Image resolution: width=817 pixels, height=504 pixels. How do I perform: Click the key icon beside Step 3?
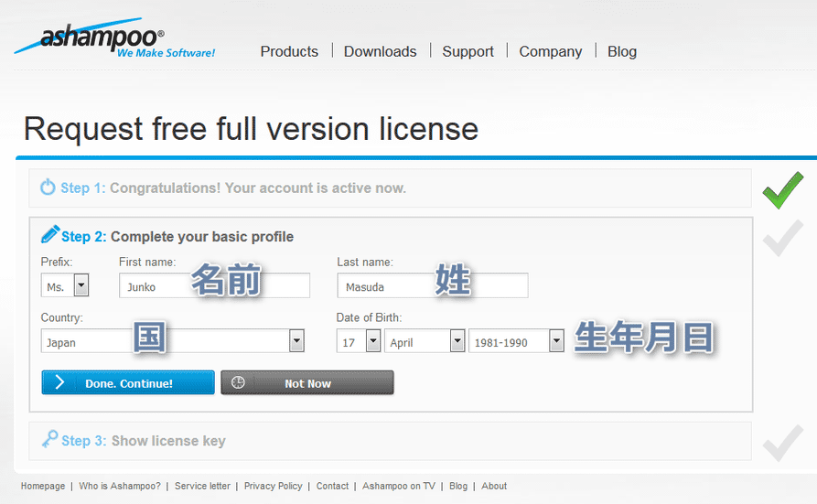tap(50, 438)
